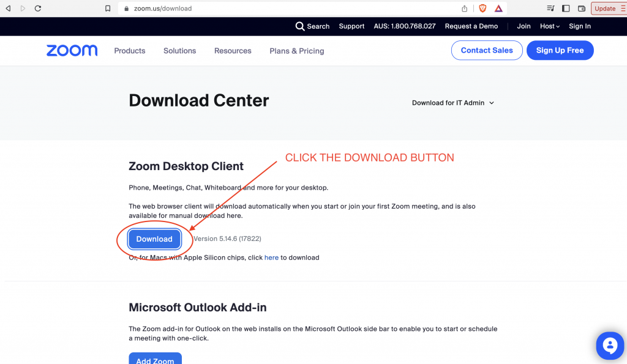Click the browser back arrow

click(x=8, y=9)
